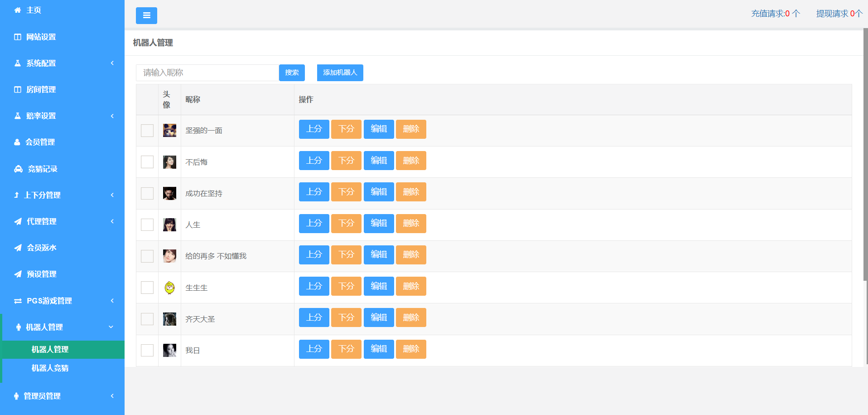Click the exchange icon beside PGS游戏管理
This screenshot has height=415, width=868.
tap(18, 301)
